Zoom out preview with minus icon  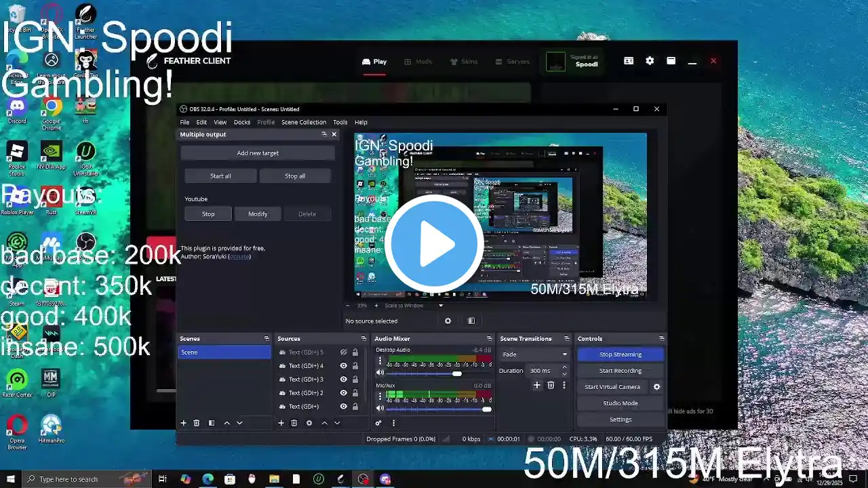click(x=347, y=306)
